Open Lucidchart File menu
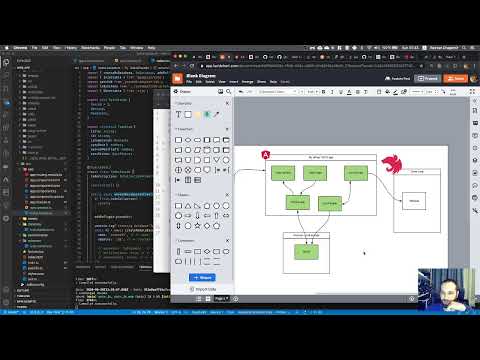Viewport: 480px width, 360px height. [189, 82]
